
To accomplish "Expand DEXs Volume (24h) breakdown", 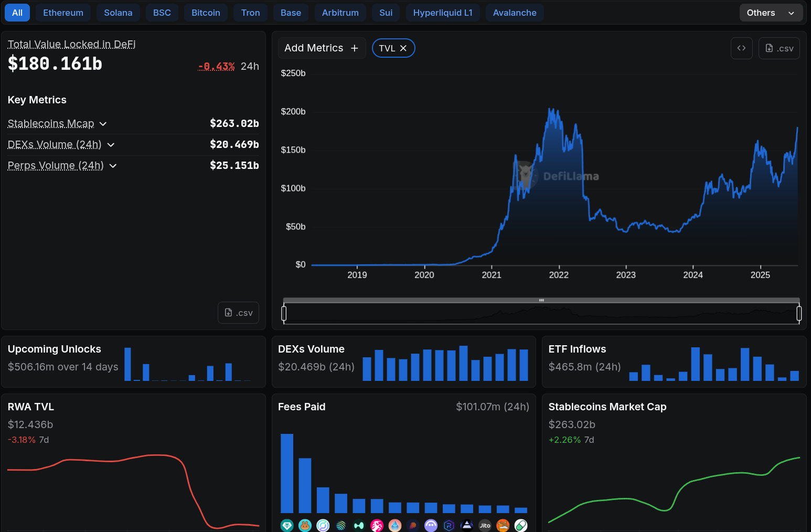I will coord(111,145).
